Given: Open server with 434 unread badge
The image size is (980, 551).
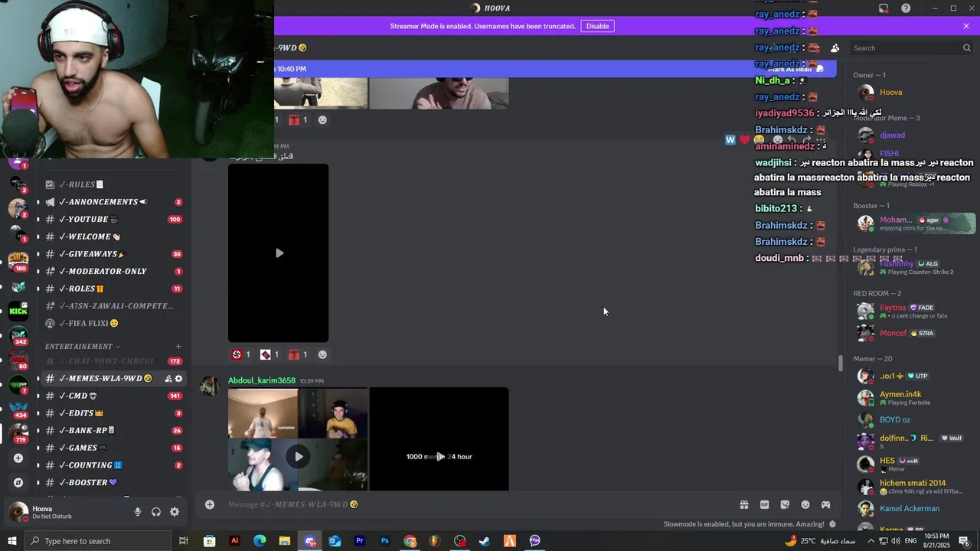Looking at the screenshot, I should pos(18,409).
